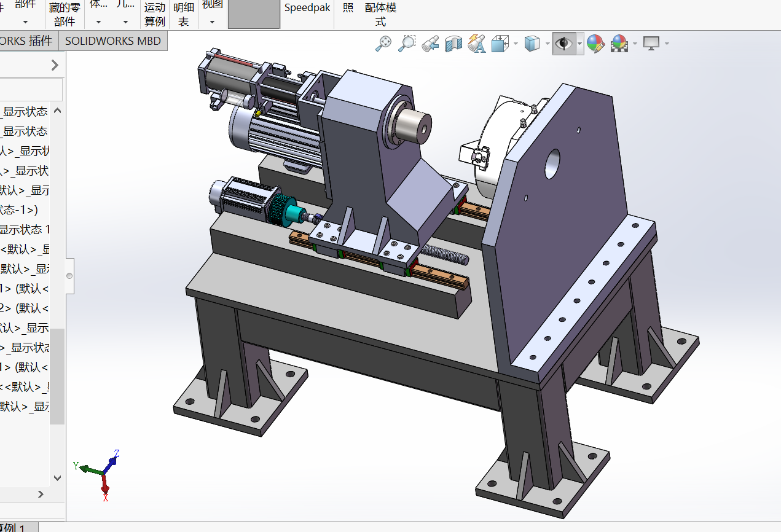
Task: Expand the Hide/Show Items dropdown arrow
Action: click(x=579, y=44)
